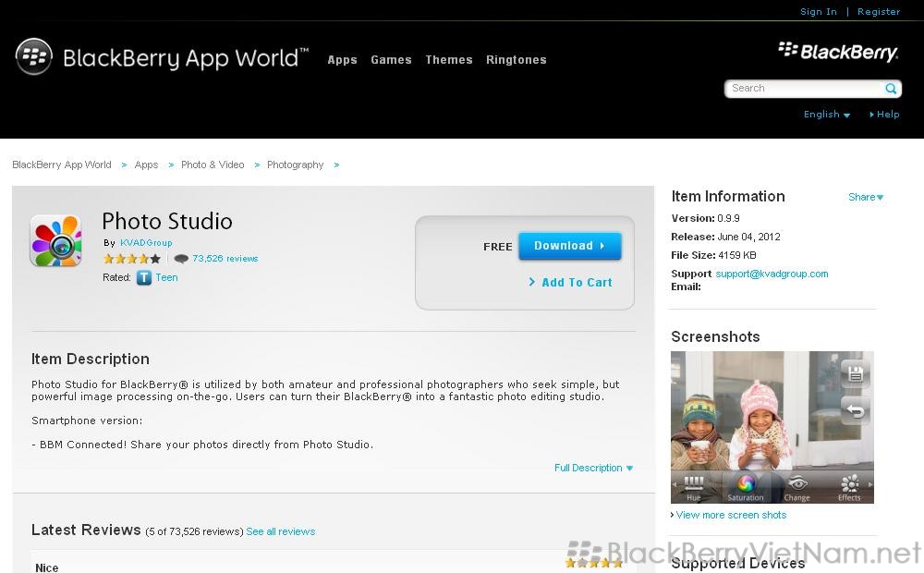Click View more screen shots link
The height and width of the screenshot is (573, 924).
coord(731,515)
